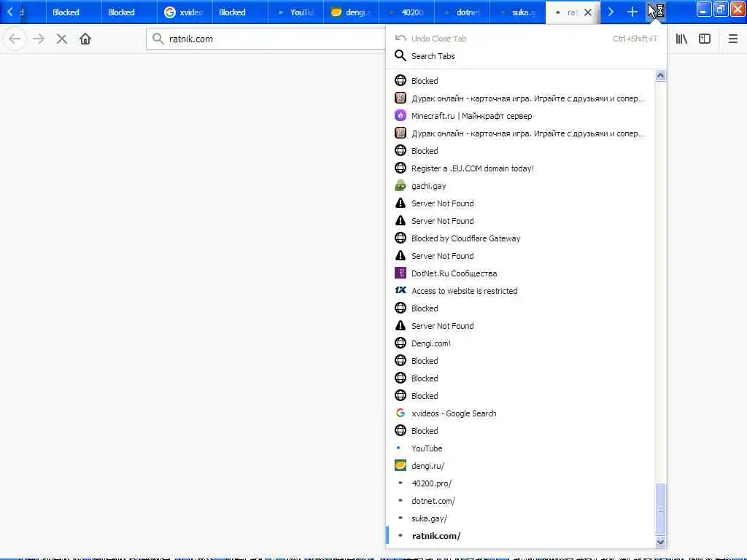Viewport: 747px width, 560px height.
Task: Open the hamburger application menu
Action: (x=732, y=39)
